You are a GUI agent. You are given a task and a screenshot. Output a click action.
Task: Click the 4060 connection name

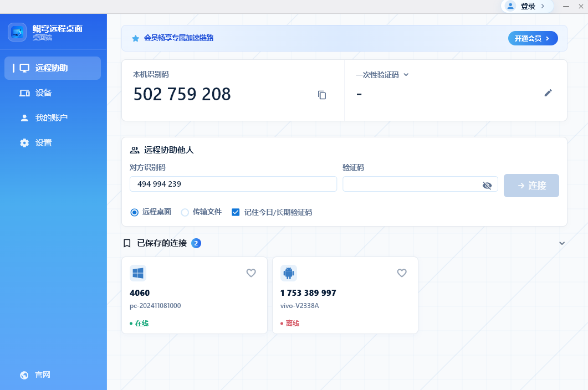(x=140, y=293)
